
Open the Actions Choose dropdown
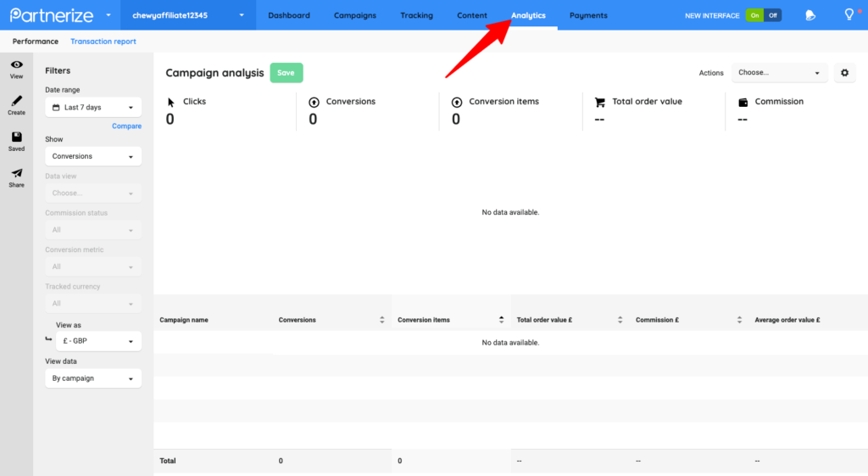(781, 73)
